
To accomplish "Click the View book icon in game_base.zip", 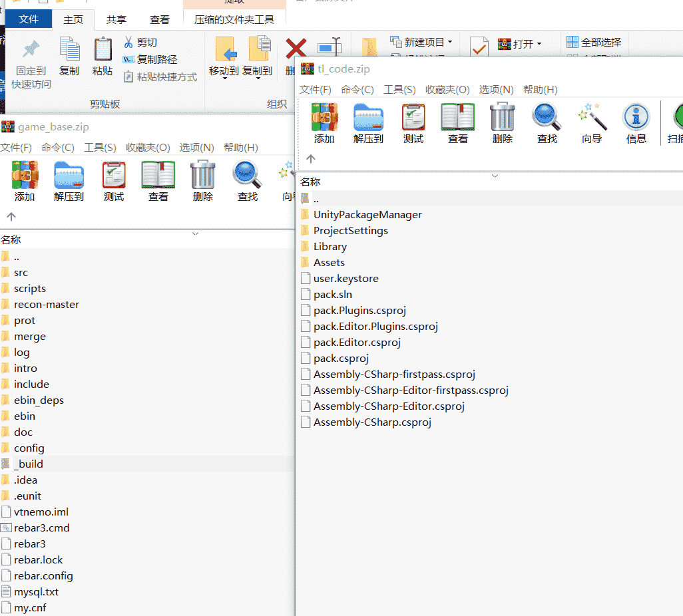I will point(158,176).
